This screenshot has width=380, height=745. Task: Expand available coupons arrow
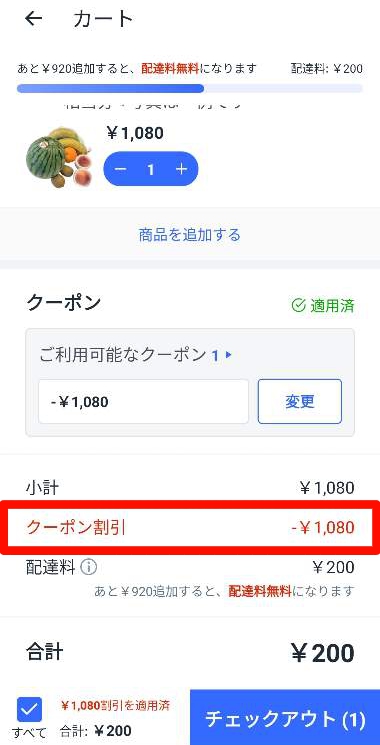tap(228, 355)
